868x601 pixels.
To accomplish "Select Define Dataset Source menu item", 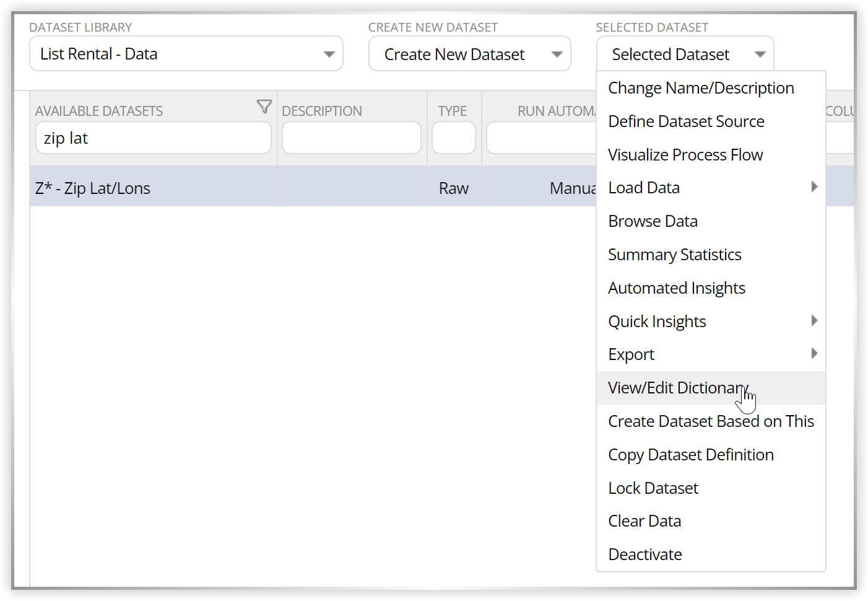I will pyautogui.click(x=711, y=121).
